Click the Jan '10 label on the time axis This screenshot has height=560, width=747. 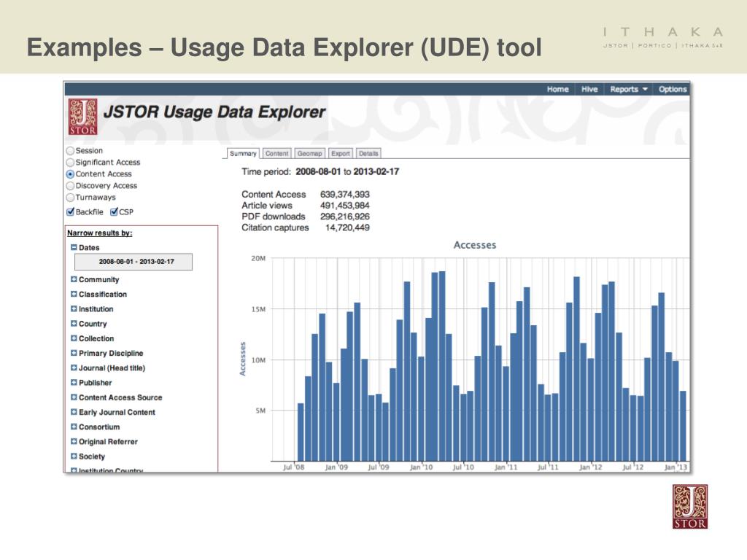coord(421,467)
